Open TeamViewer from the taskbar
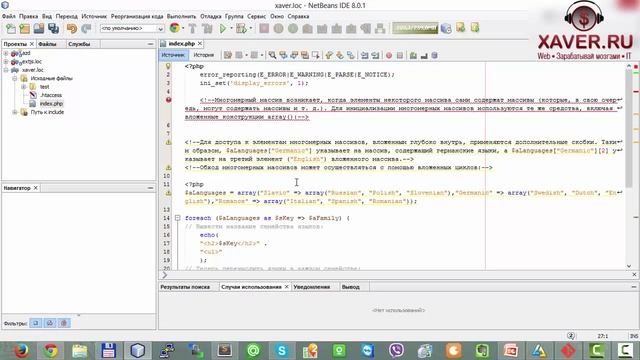The height and width of the screenshot is (360, 640). pos(368,351)
